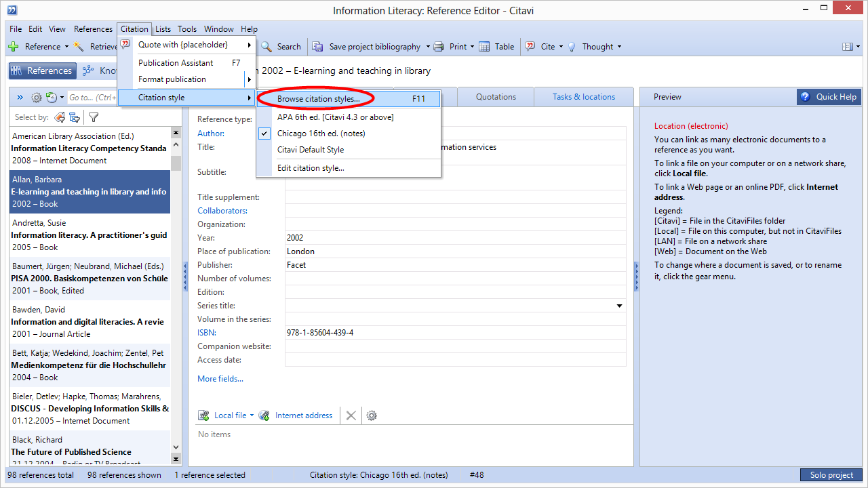The height and width of the screenshot is (488, 868).
Task: Open the Save project bibliography dropdown arrow
Action: coord(428,47)
